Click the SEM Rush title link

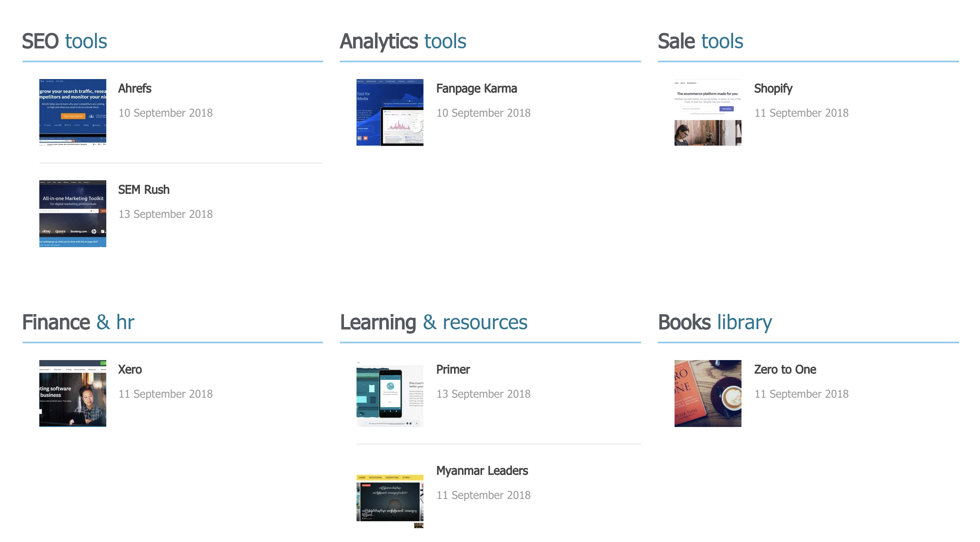coord(144,190)
